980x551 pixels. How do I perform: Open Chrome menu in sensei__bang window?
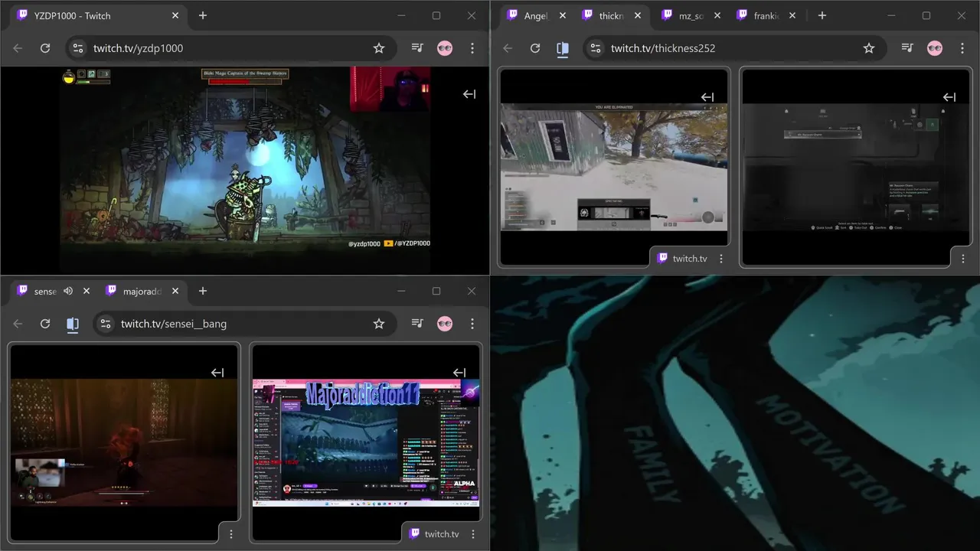click(472, 324)
